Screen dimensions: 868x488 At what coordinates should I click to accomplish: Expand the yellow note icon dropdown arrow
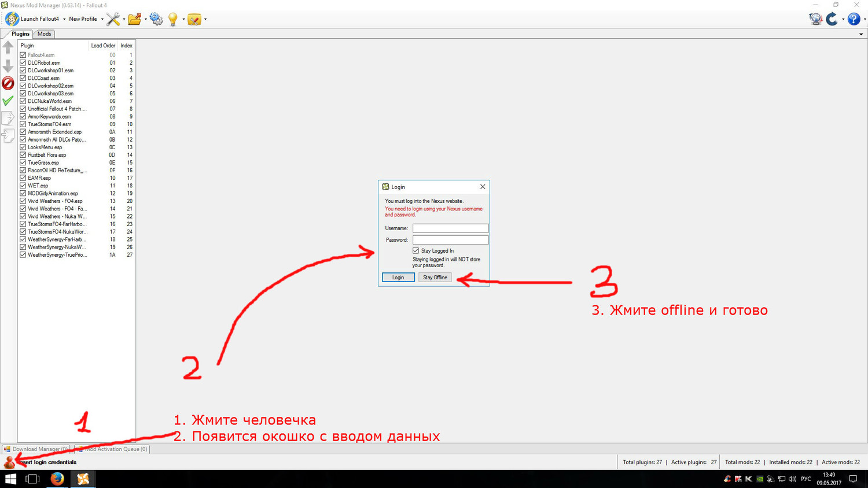205,19
